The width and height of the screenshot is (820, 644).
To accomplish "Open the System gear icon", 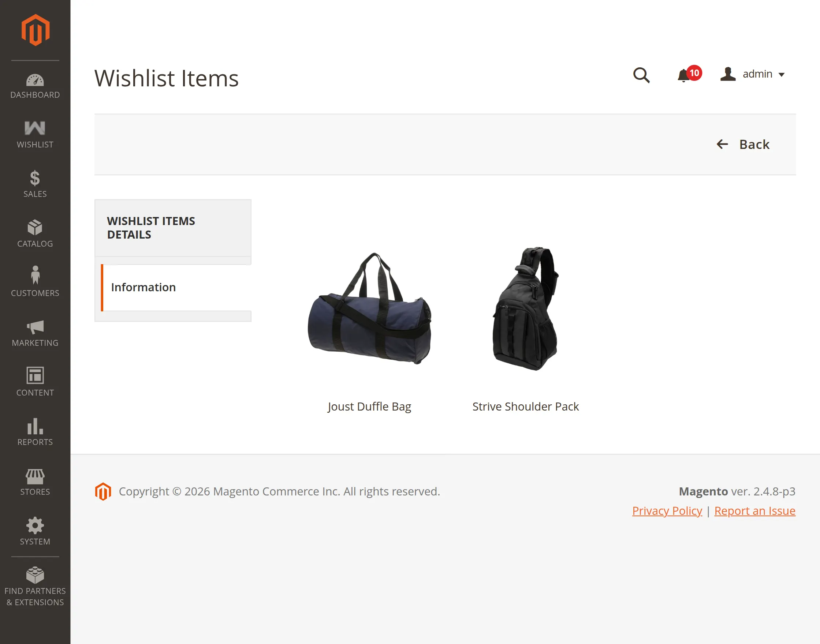I will (x=35, y=525).
